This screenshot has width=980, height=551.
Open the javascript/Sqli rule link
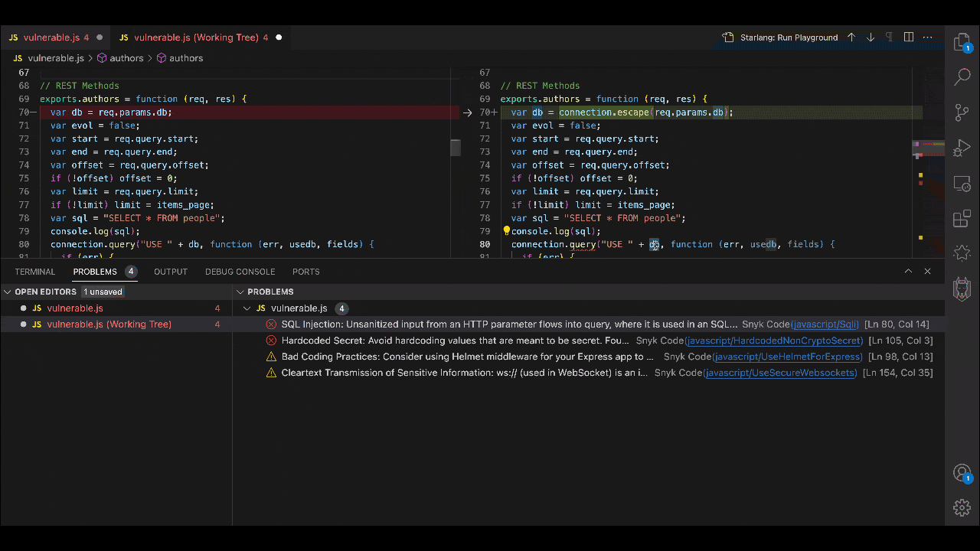(825, 324)
